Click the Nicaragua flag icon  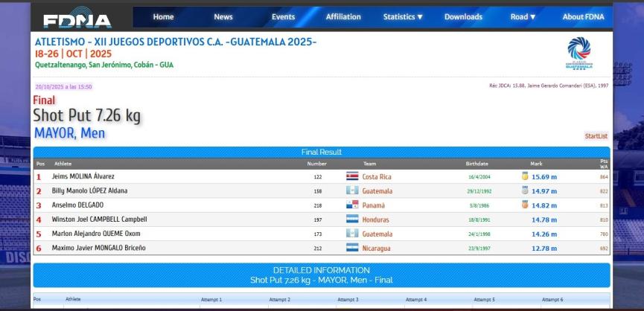coord(352,248)
